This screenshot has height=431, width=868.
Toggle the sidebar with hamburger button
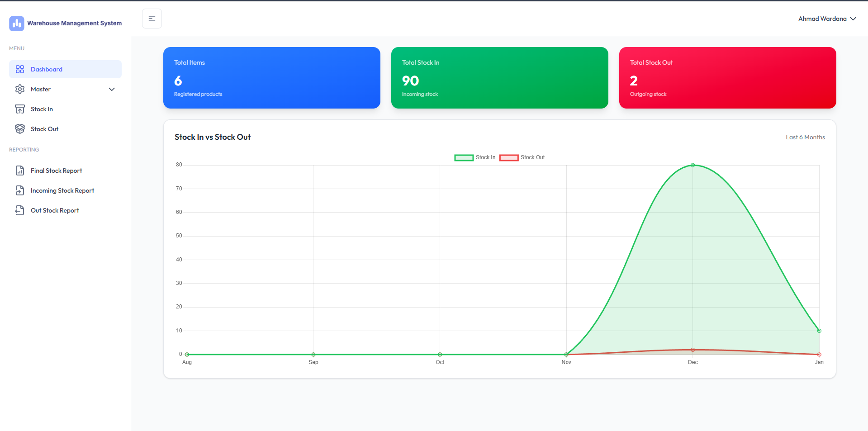(x=152, y=19)
